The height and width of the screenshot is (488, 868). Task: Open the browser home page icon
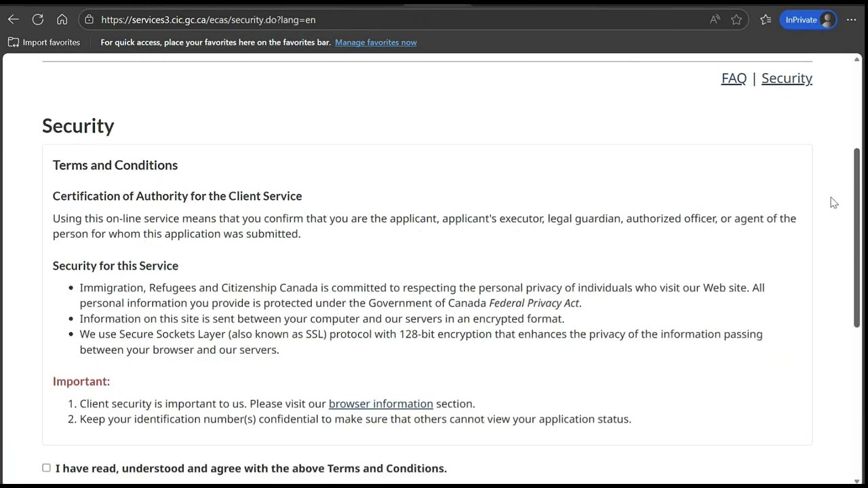click(62, 20)
